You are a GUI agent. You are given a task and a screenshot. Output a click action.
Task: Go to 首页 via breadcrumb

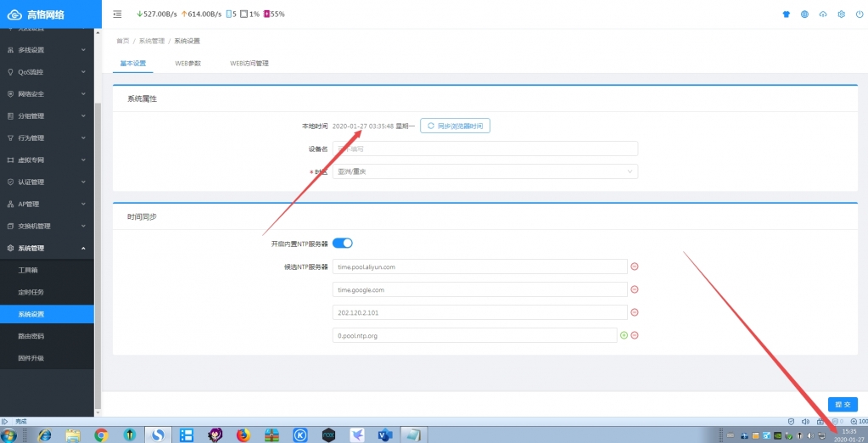(x=122, y=41)
